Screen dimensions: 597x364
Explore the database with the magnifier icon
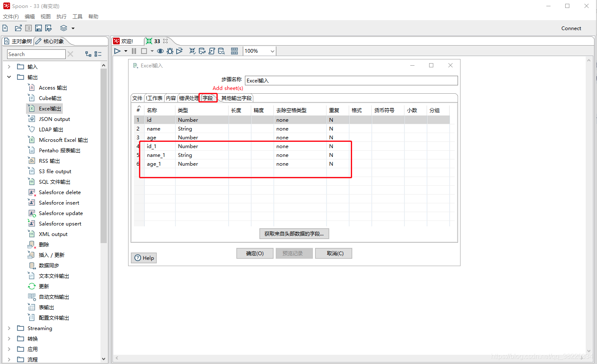[x=221, y=51]
